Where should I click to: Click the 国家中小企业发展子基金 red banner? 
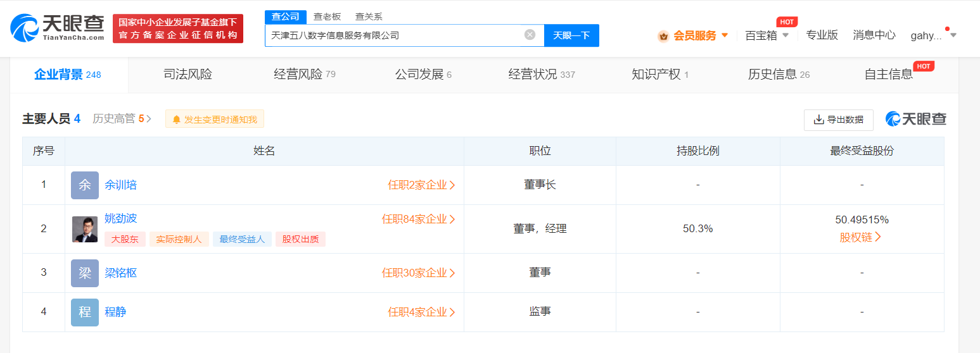pos(178,28)
